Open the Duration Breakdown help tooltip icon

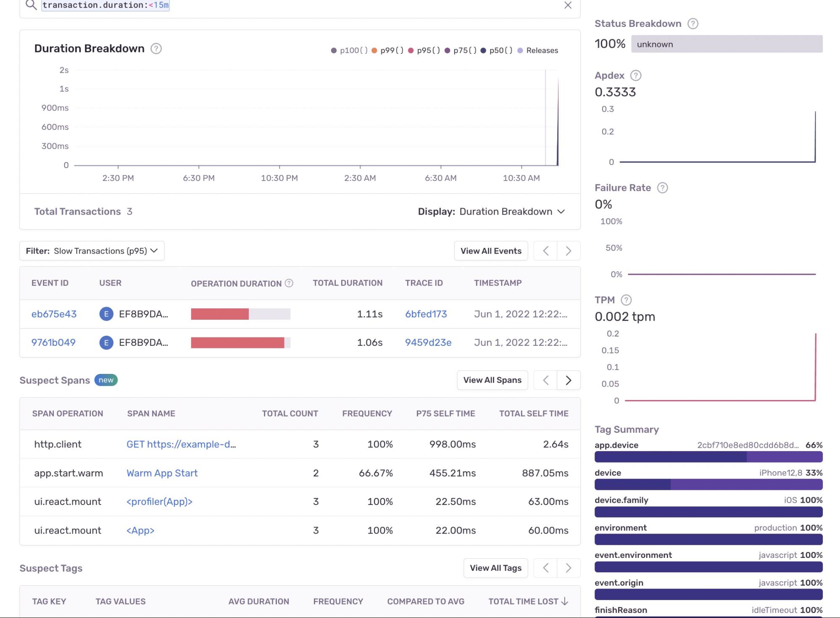click(x=156, y=49)
